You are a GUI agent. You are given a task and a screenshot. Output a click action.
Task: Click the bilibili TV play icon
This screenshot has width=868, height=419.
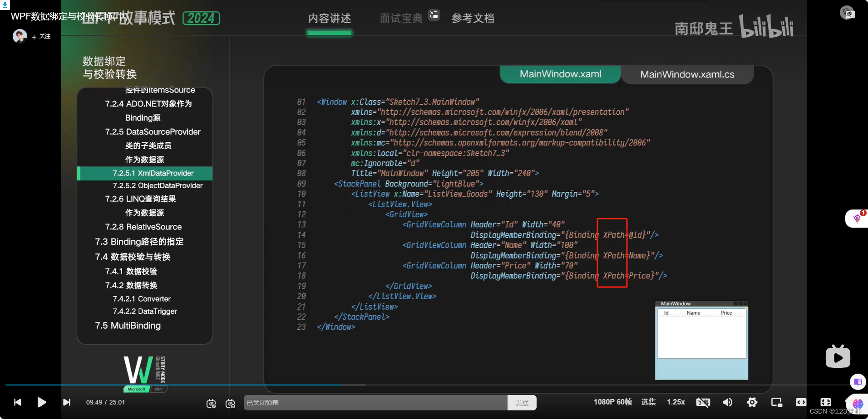838,357
